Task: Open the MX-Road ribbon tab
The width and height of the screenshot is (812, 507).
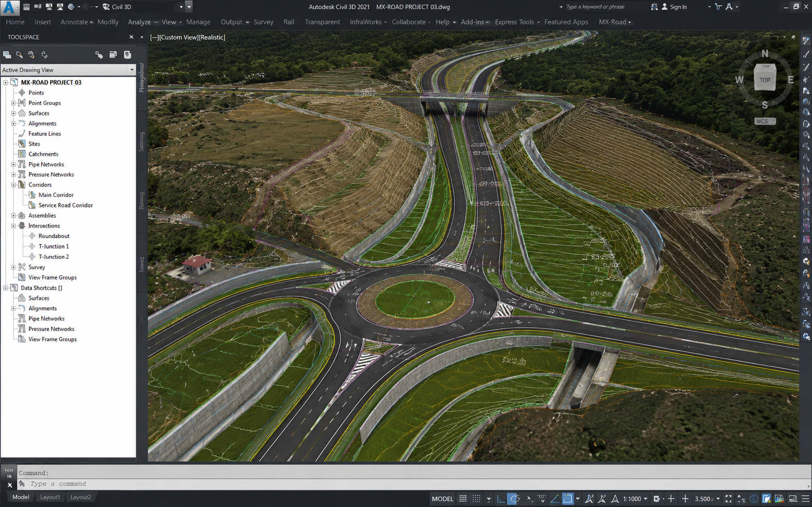Action: [612, 22]
